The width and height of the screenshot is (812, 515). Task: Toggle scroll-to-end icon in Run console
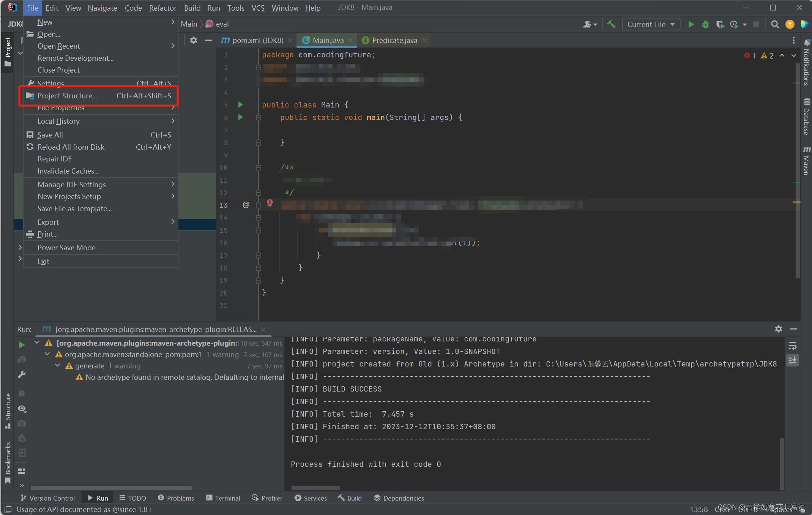[x=793, y=360]
